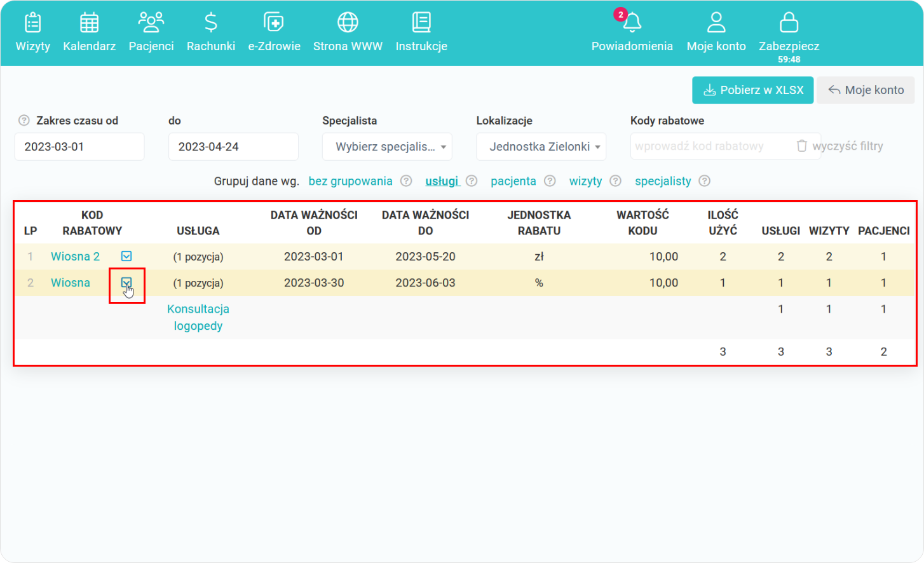Toggle expand box in Wiosna 2 row

pos(126,256)
